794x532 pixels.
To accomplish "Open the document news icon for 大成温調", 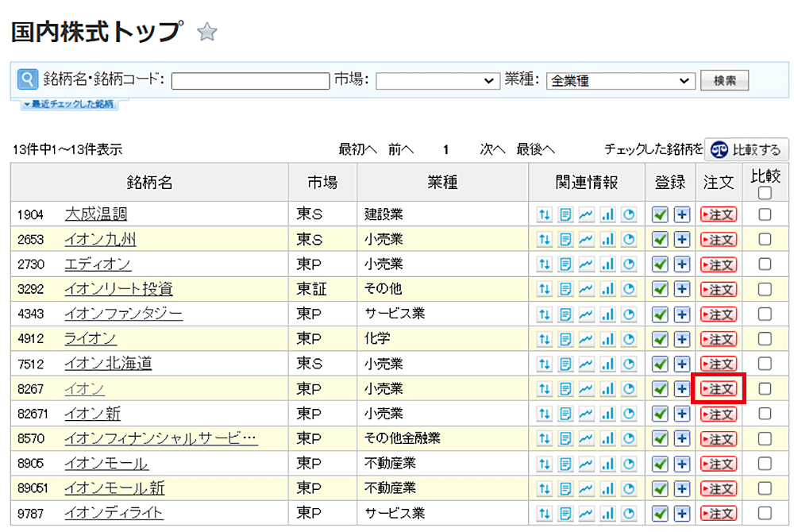I will tap(565, 214).
